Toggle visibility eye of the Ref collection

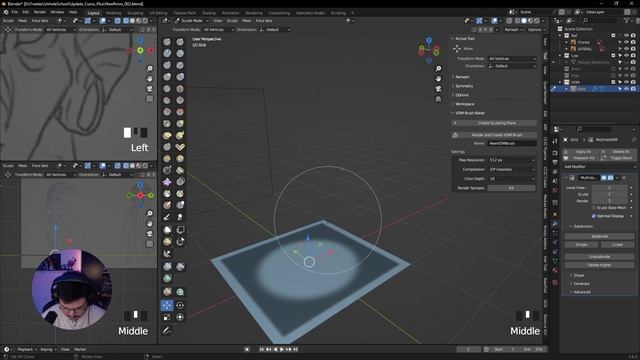627,36
